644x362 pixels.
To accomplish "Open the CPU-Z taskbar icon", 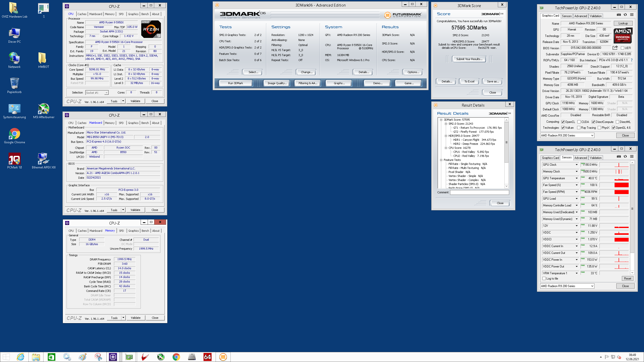I will click(x=113, y=357).
